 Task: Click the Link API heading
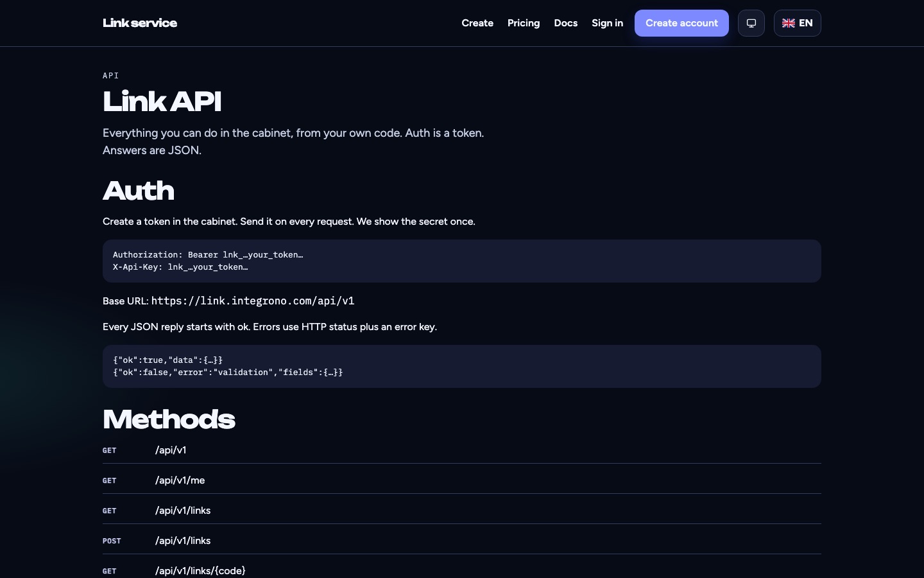click(x=162, y=101)
